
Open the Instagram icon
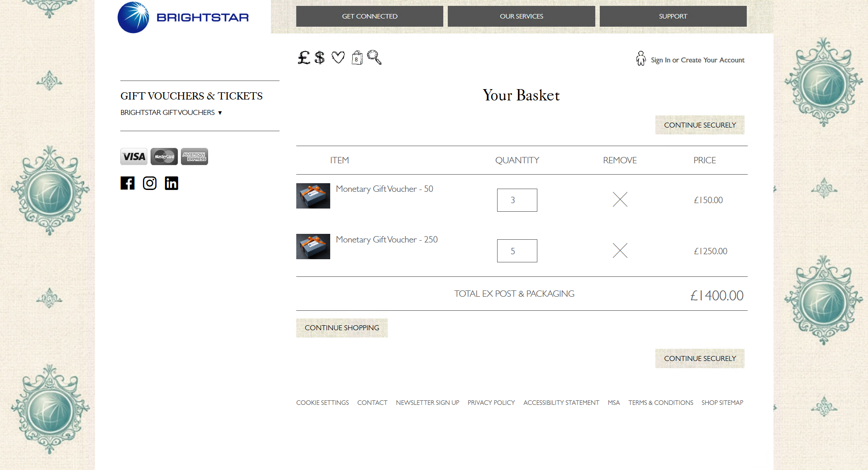pyautogui.click(x=149, y=183)
